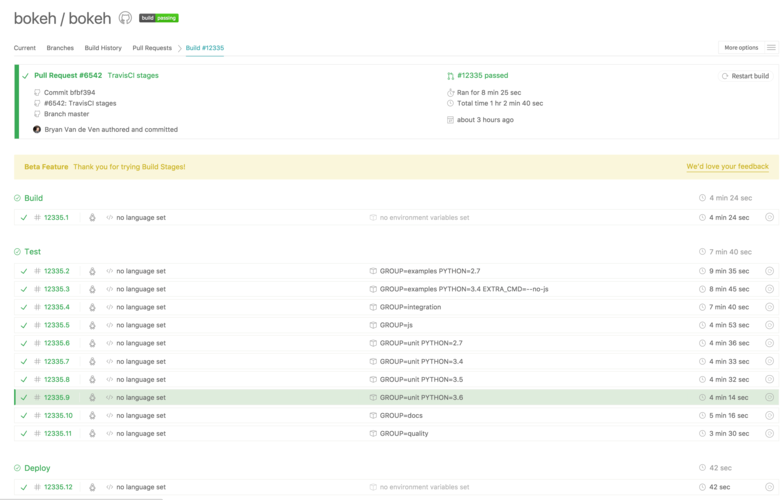783x500 pixels.
Task: Open job 12335.5 details
Action: coord(56,325)
